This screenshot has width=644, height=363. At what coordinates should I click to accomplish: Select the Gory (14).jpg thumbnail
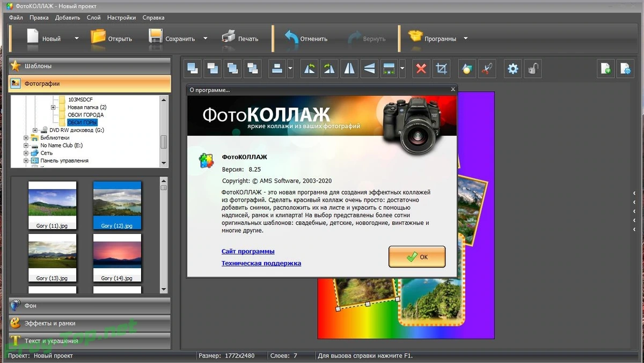117,257
